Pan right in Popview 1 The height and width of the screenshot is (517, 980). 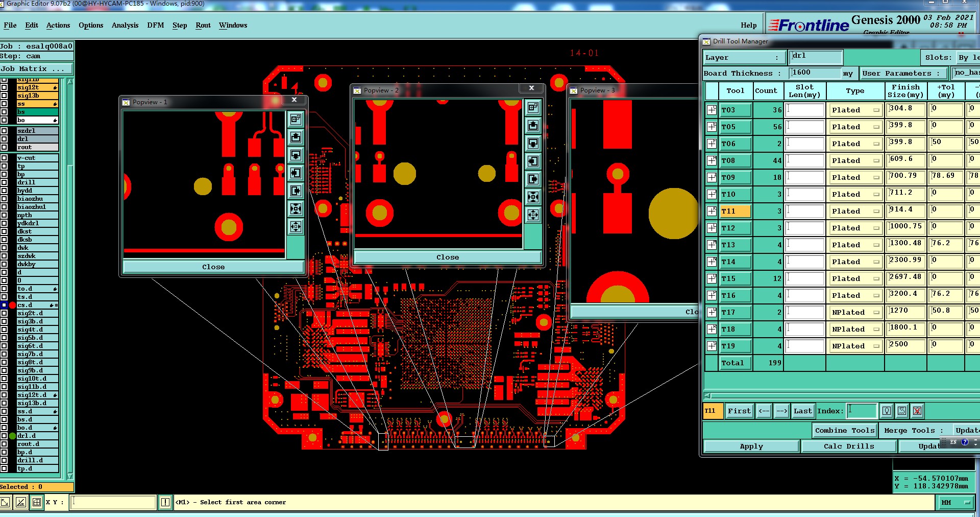coord(296,191)
